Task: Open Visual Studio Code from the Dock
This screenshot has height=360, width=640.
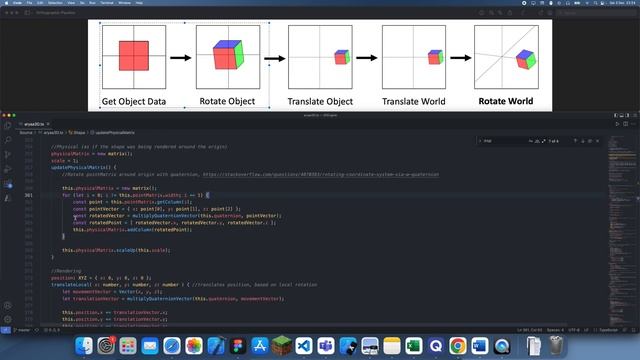Action: click(304, 346)
